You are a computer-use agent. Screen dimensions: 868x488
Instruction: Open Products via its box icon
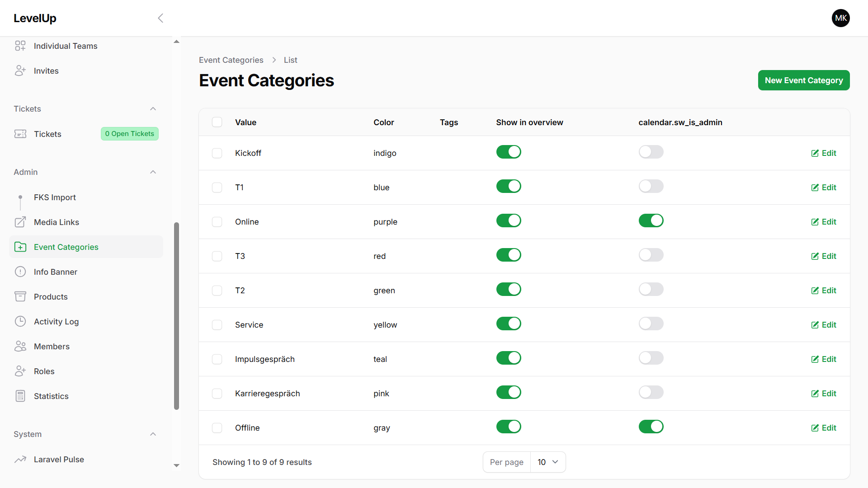20,296
